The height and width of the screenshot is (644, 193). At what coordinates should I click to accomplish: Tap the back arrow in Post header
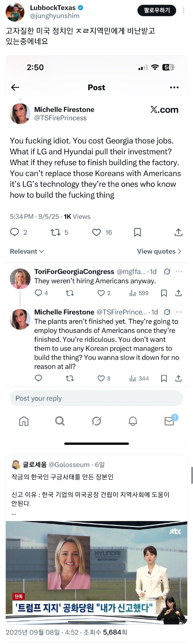coord(15,87)
